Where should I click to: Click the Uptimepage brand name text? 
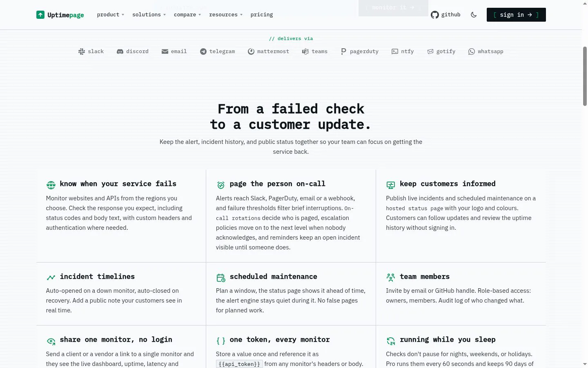point(66,15)
